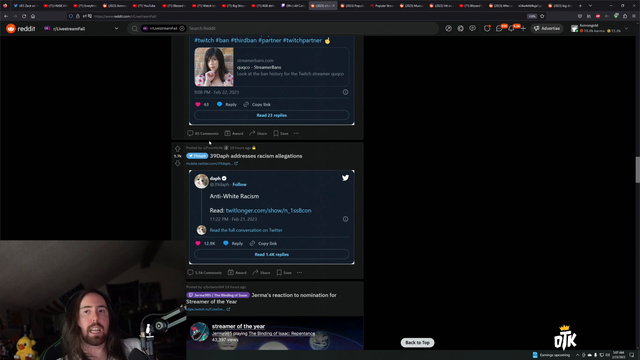Click the Create Post plus icon

(523, 29)
